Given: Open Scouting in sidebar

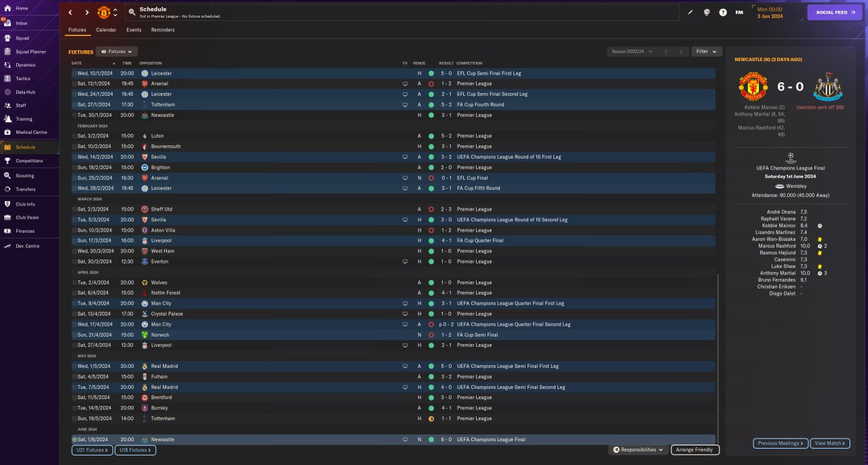Looking at the screenshot, I should coord(25,175).
